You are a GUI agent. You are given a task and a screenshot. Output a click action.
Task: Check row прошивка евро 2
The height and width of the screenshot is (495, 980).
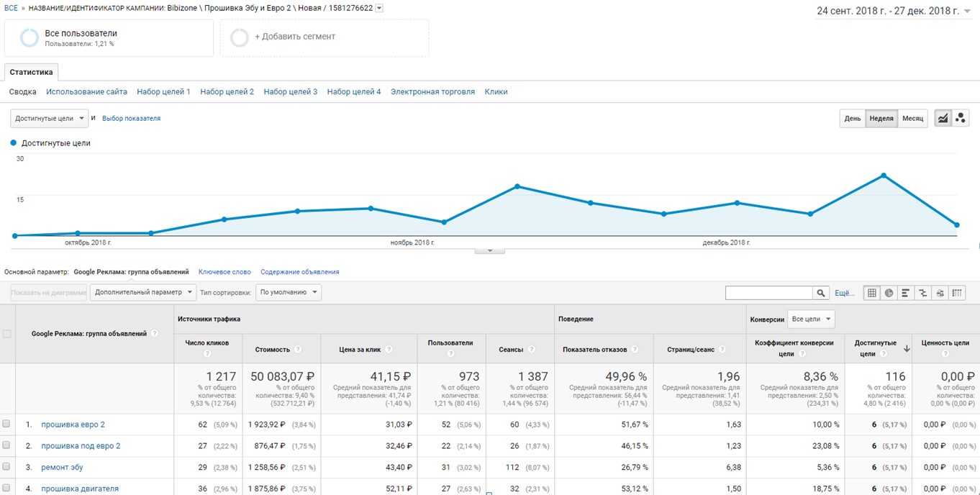tap(6, 424)
